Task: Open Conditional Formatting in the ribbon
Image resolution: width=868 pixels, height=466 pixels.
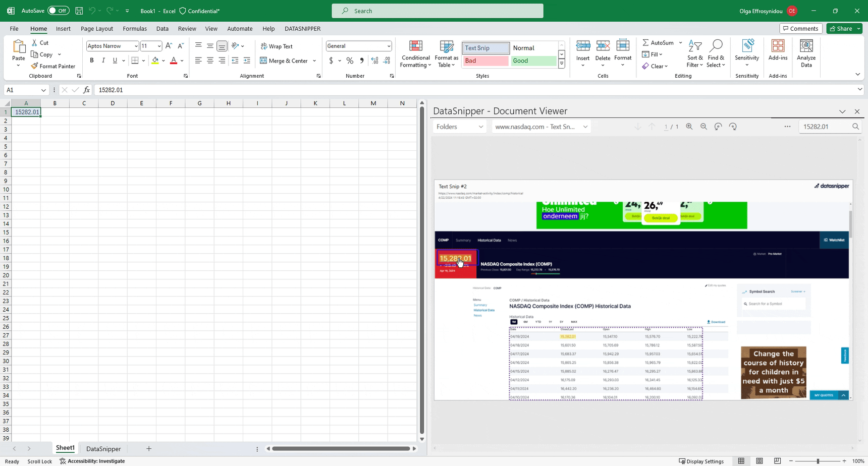Action: pos(415,54)
